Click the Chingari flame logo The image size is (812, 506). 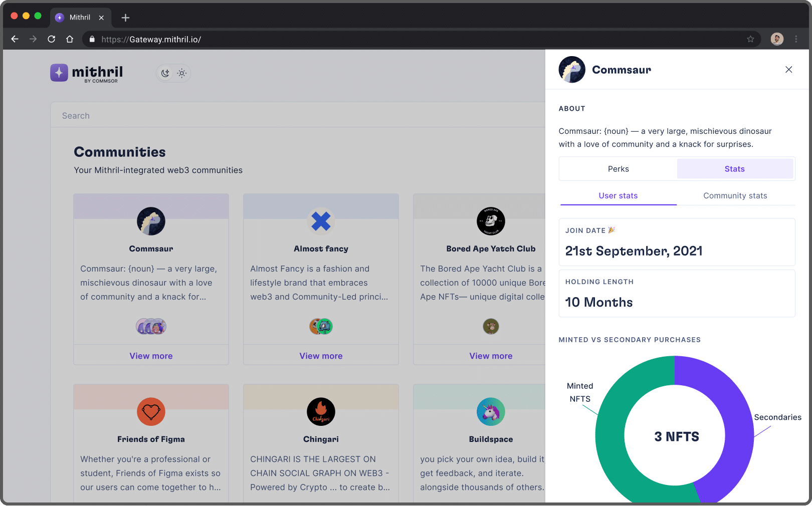321,411
